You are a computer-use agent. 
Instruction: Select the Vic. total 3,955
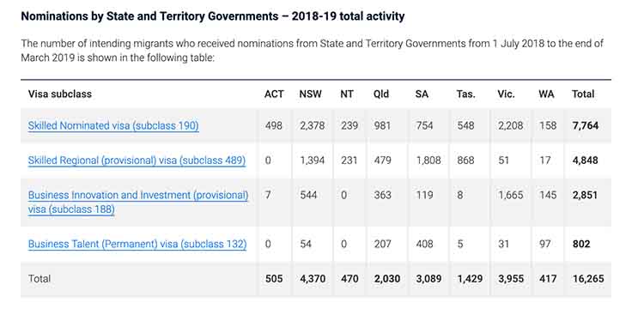point(511,279)
